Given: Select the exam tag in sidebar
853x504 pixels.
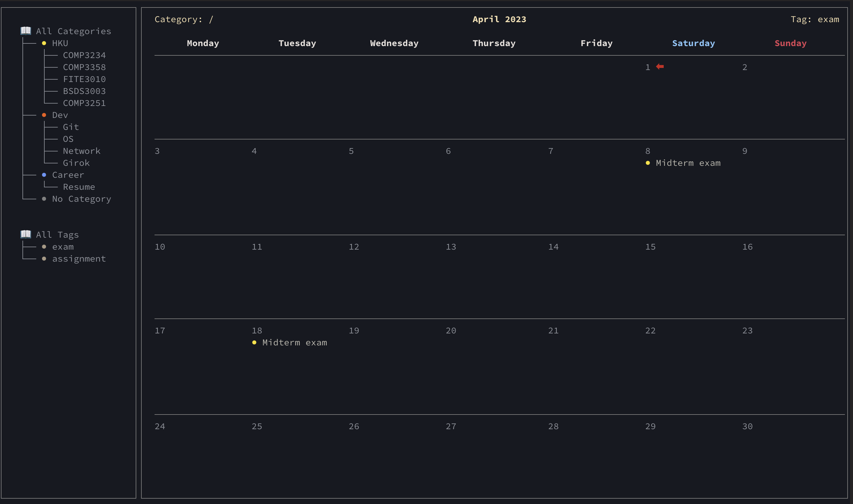Looking at the screenshot, I should (63, 247).
